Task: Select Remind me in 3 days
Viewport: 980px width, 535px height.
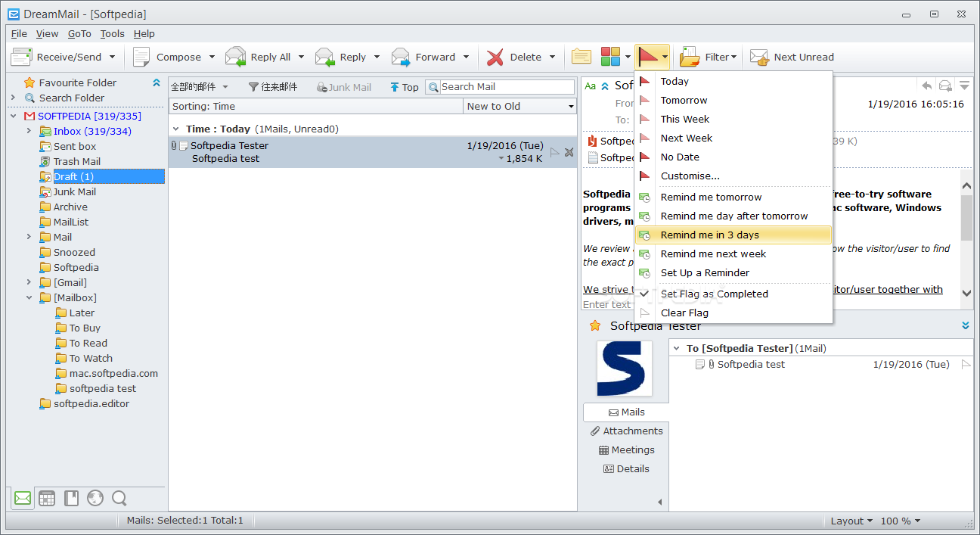Action: coord(733,235)
